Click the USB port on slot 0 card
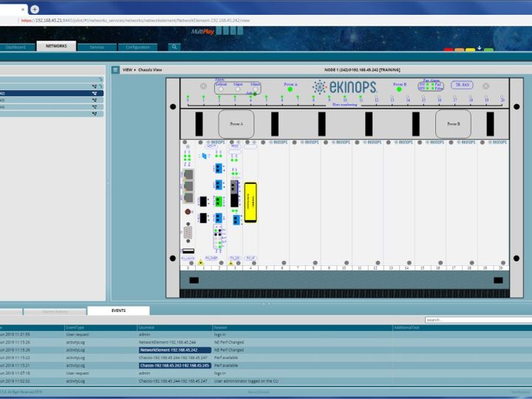 188,251
